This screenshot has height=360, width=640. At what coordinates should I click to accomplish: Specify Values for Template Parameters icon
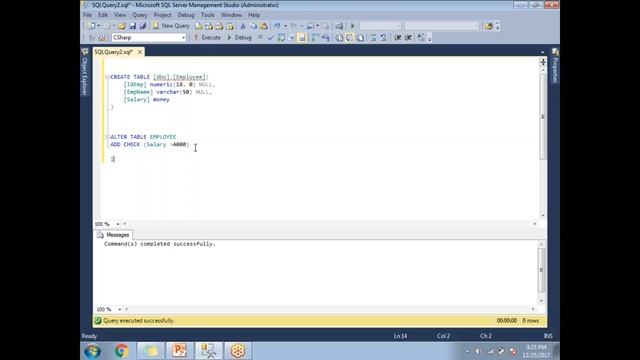(421, 38)
